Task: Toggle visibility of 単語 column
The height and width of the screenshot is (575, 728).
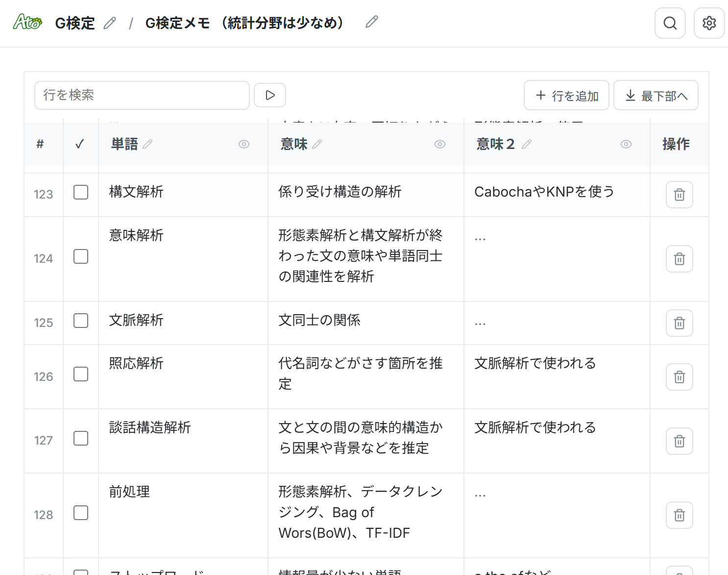Action: 244,144
